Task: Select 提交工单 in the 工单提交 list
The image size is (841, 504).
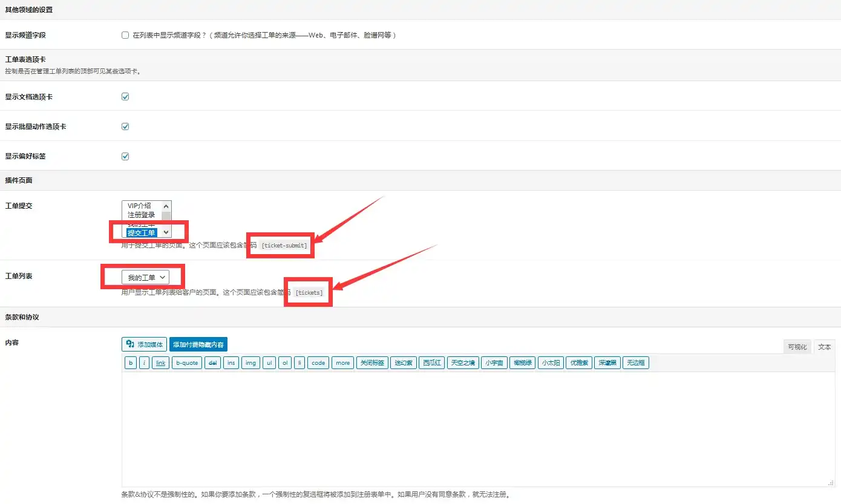Action: (142, 232)
